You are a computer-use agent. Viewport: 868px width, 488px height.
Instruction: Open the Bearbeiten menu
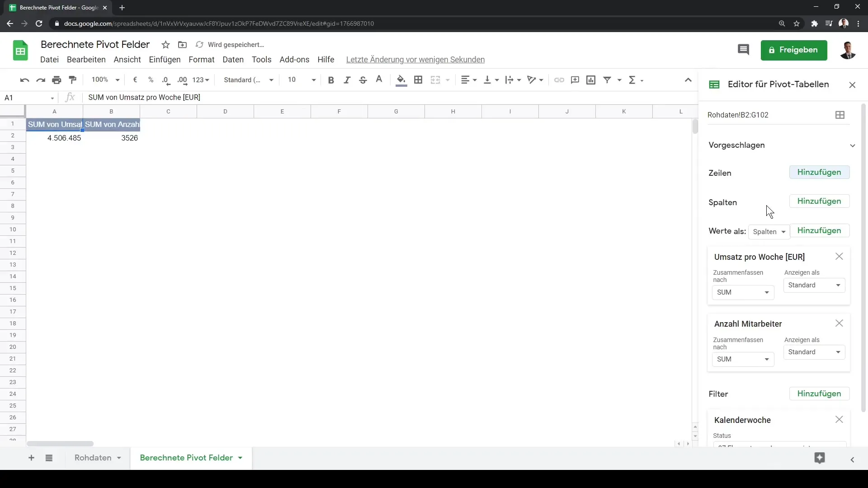tap(86, 60)
